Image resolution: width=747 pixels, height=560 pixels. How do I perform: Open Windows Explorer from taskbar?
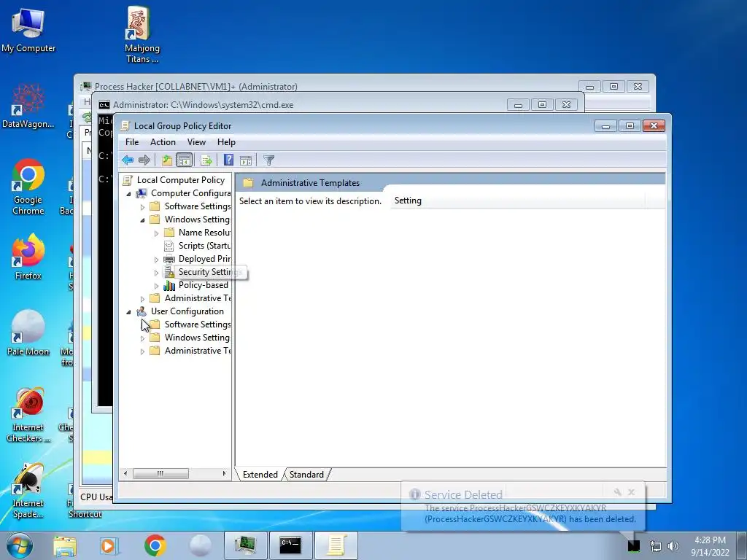pos(65,545)
